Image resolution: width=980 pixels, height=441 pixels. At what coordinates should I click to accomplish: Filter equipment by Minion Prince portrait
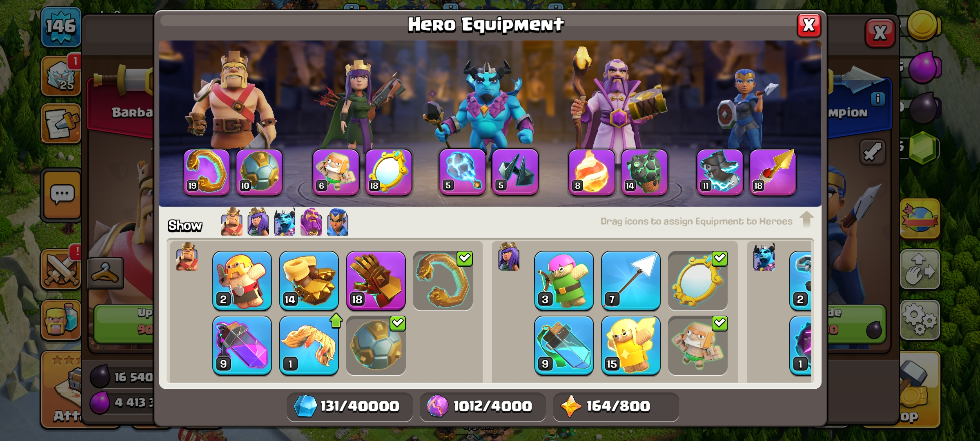pos(285,222)
